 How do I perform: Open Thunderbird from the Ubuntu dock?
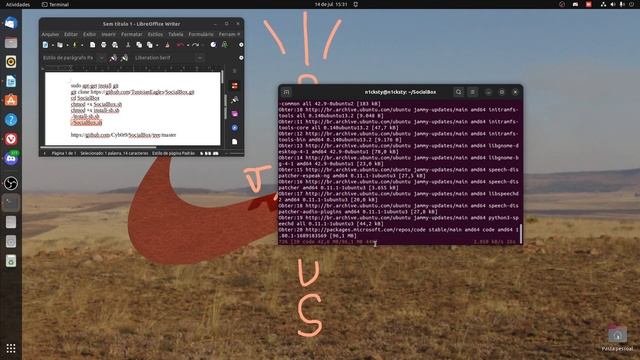tap(11, 23)
